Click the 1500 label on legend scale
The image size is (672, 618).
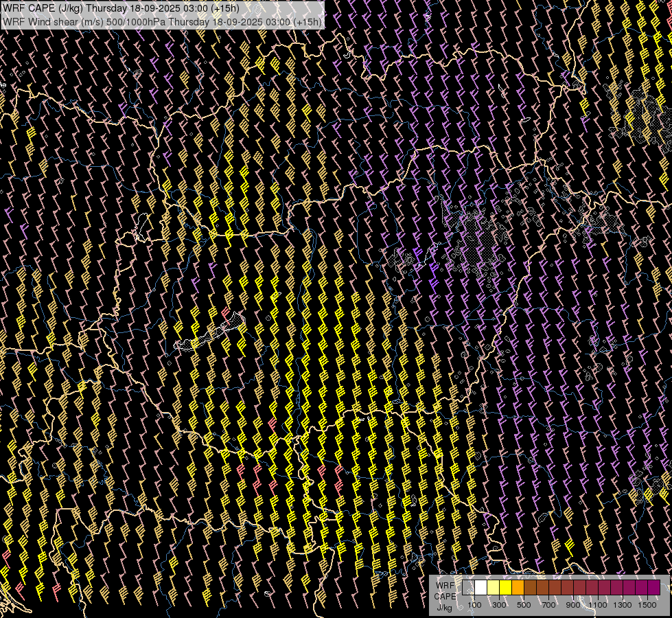click(647, 605)
